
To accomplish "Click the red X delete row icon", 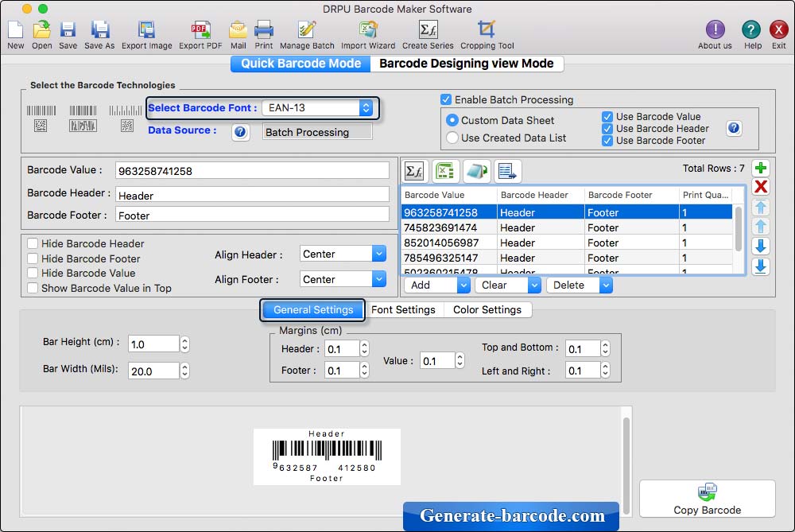I will pyautogui.click(x=761, y=187).
